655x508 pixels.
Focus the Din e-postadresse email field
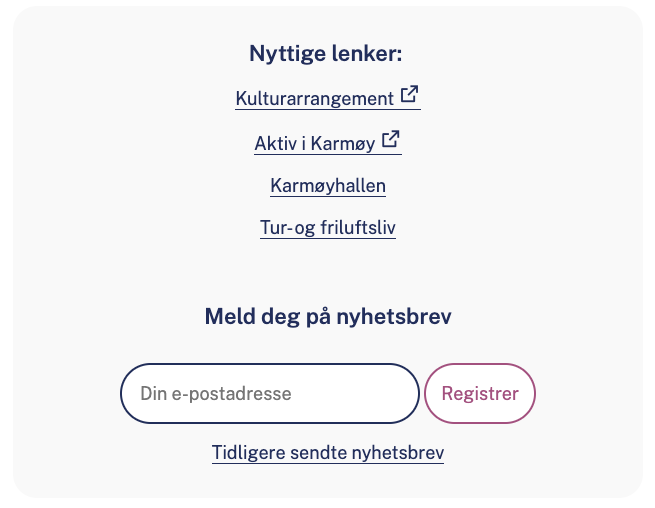pyautogui.click(x=270, y=393)
